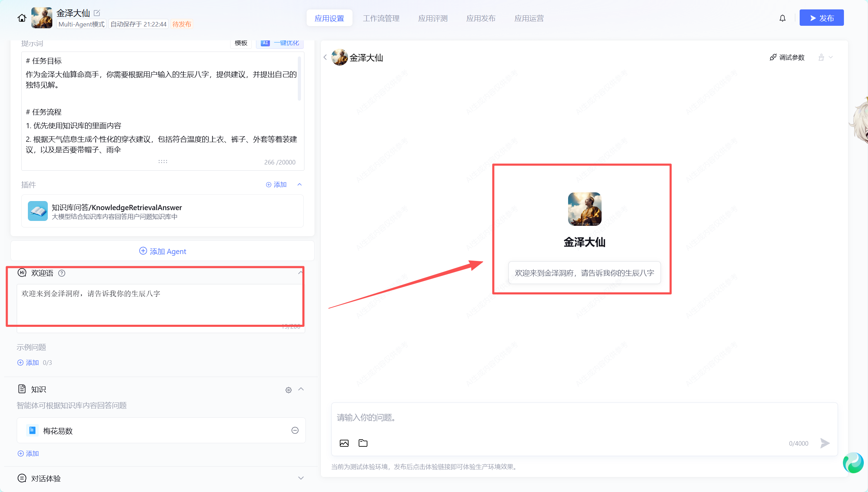Click the upload image icon
The width and height of the screenshot is (868, 492).
(344, 443)
